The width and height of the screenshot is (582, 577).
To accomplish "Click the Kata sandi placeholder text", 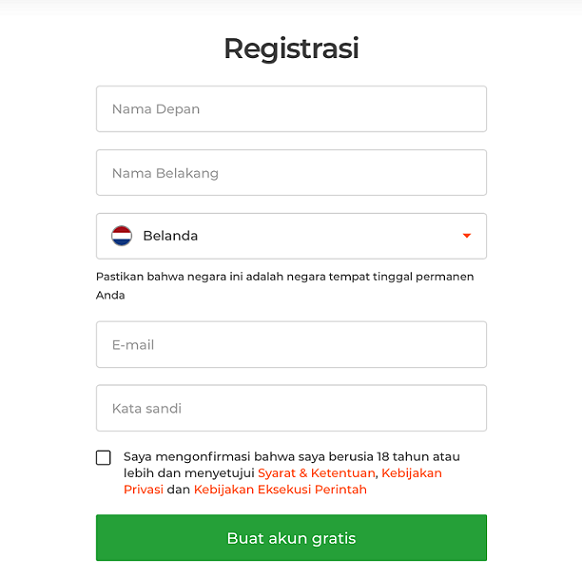I will tap(147, 409).
